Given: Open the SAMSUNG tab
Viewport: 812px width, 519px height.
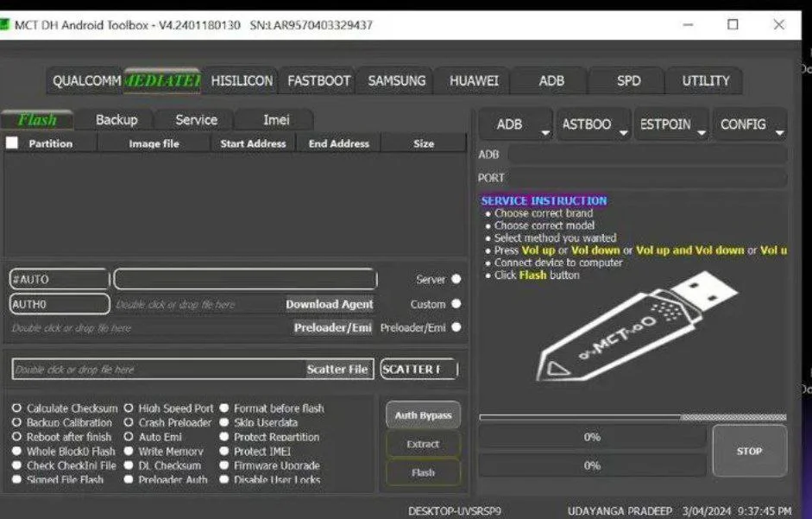Looking at the screenshot, I should click(396, 81).
